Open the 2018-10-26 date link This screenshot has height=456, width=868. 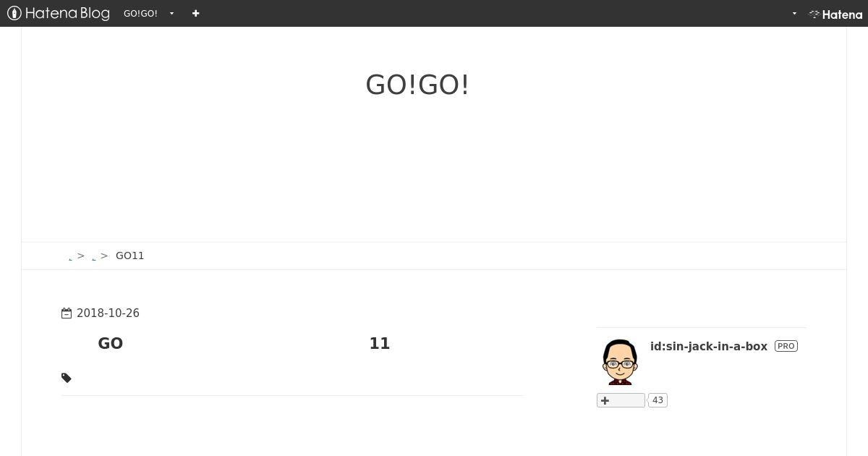click(108, 313)
